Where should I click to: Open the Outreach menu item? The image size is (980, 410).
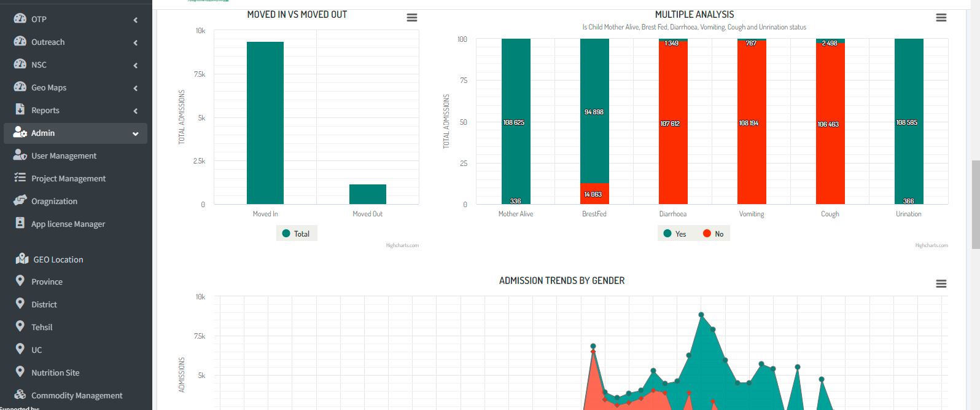pos(76,42)
